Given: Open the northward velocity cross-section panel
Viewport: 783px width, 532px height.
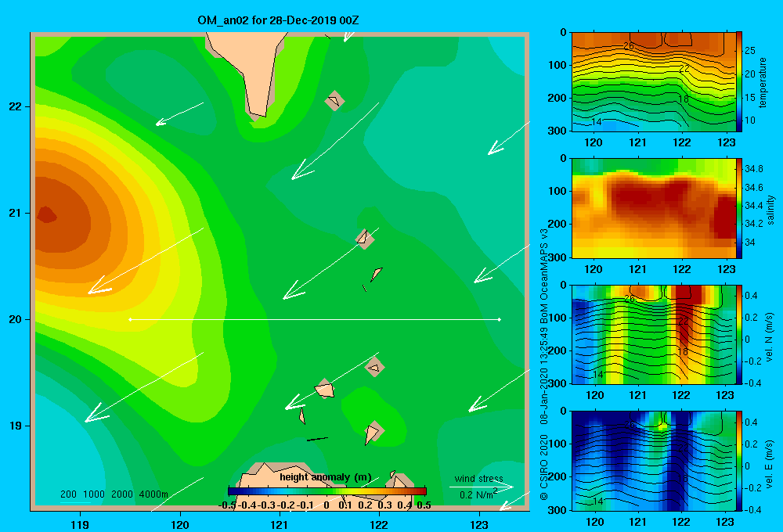Looking at the screenshot, I should 653,334.
